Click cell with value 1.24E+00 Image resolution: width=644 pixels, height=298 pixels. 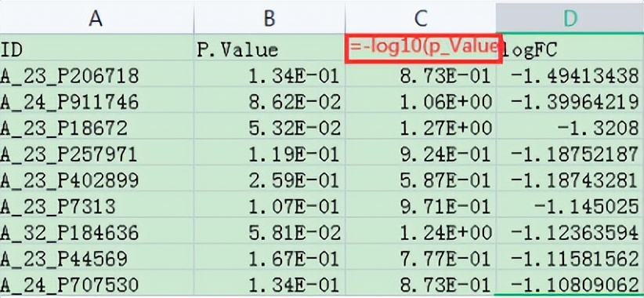tap(421, 231)
